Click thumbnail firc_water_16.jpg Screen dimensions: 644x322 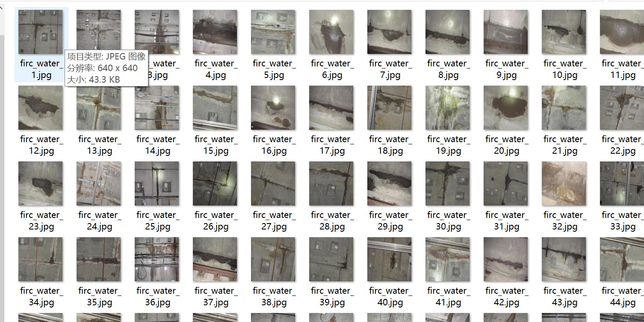(x=273, y=108)
